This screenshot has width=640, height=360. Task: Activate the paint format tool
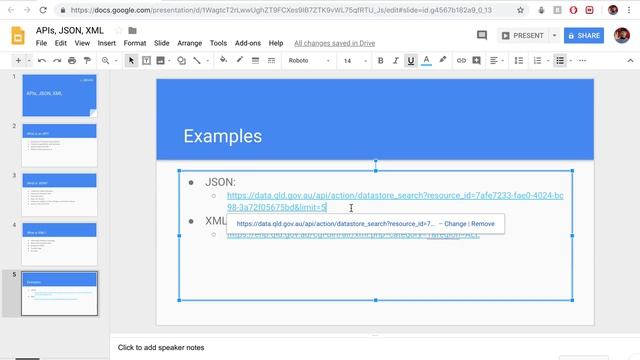coord(87,61)
